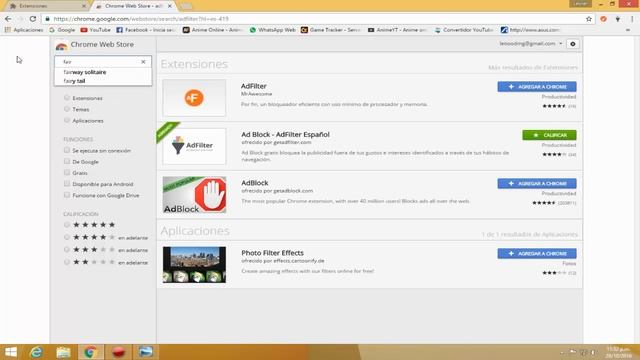Select the Extensiones radio filter
Screen dimensions: 640x360
point(67,98)
